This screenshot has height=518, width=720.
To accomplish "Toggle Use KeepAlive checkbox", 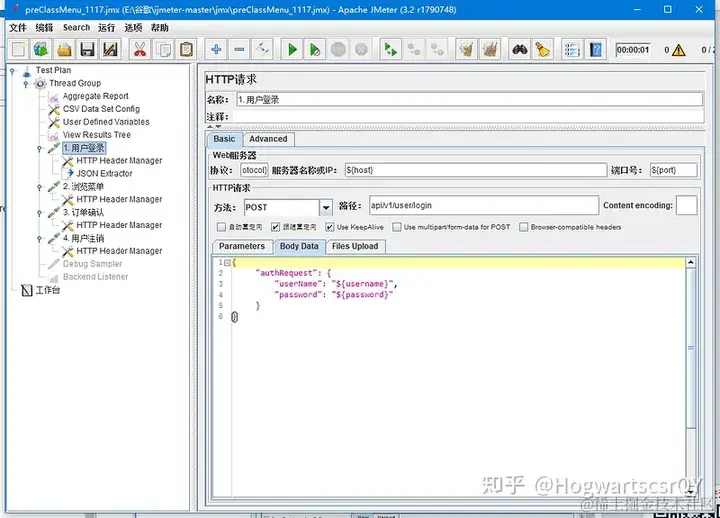I will click(x=330, y=227).
